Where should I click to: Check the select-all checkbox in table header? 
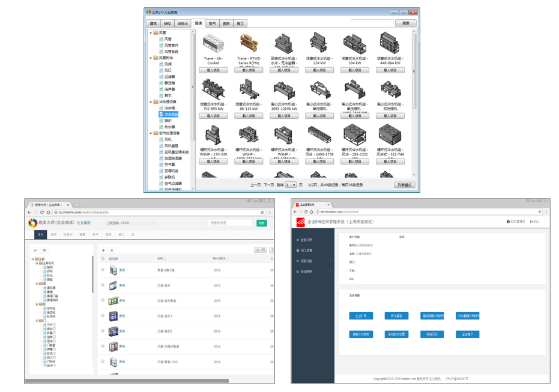[103, 259]
